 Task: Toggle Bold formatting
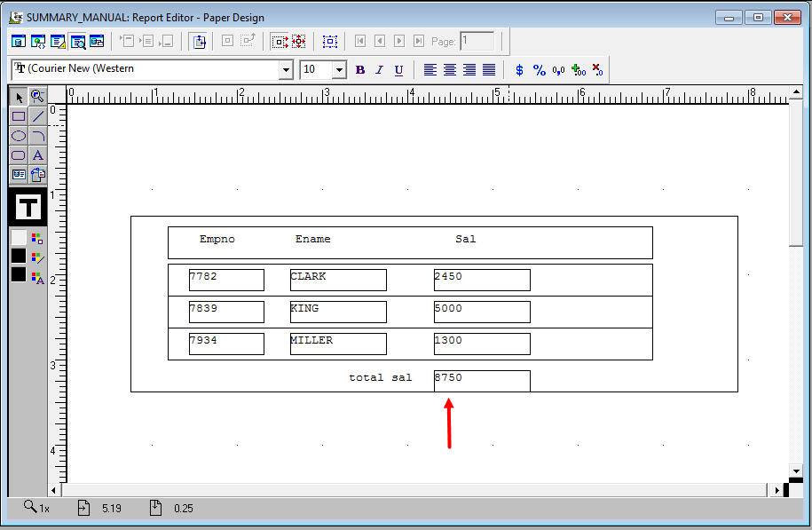(x=359, y=70)
